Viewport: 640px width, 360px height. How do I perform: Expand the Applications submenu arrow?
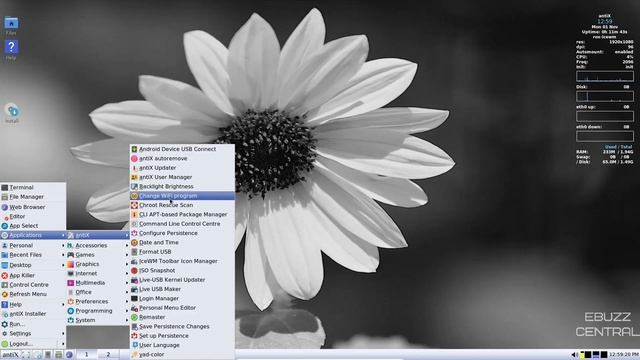click(x=63, y=236)
